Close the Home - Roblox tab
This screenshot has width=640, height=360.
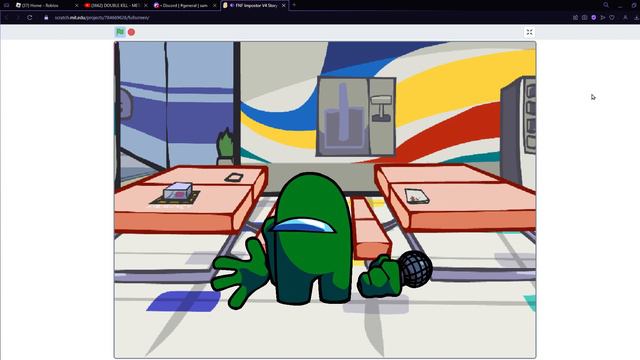coord(76,5)
